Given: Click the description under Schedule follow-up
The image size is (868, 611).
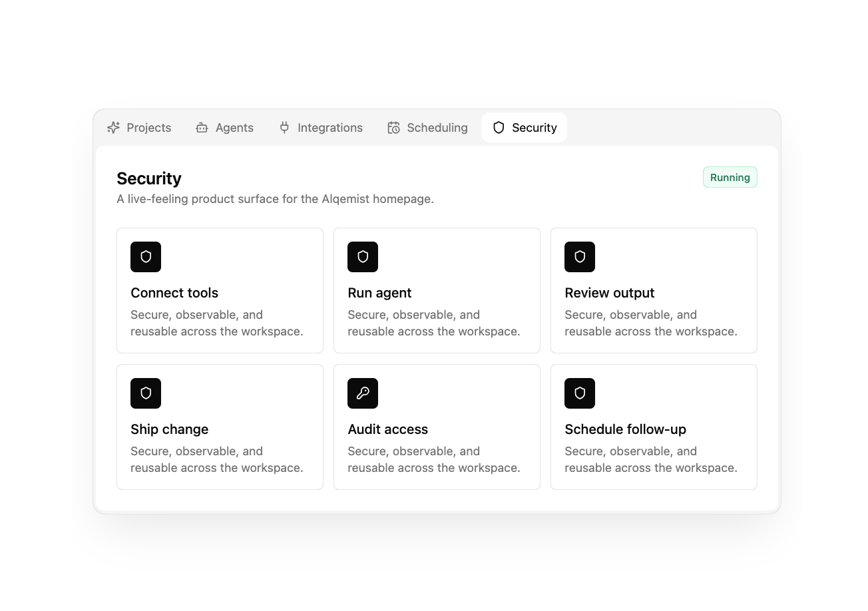Looking at the screenshot, I should (651, 460).
